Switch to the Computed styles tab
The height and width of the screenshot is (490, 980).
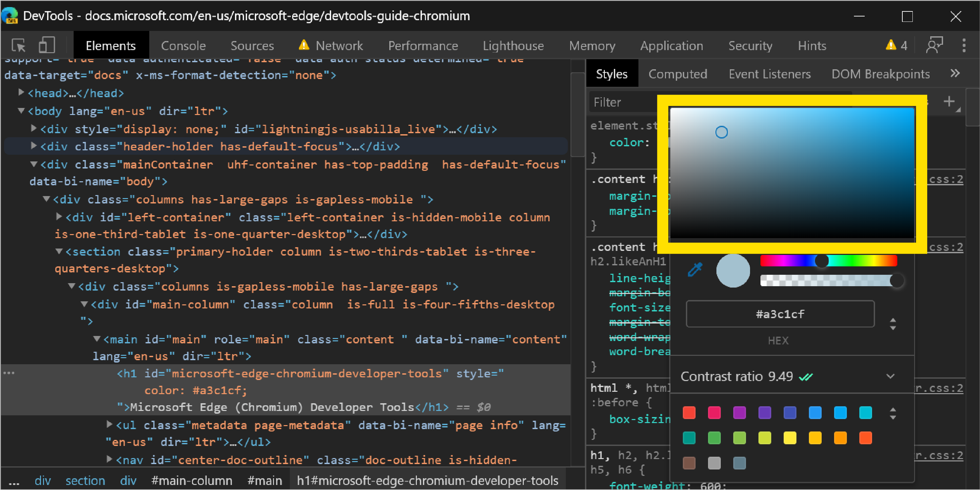click(x=679, y=74)
